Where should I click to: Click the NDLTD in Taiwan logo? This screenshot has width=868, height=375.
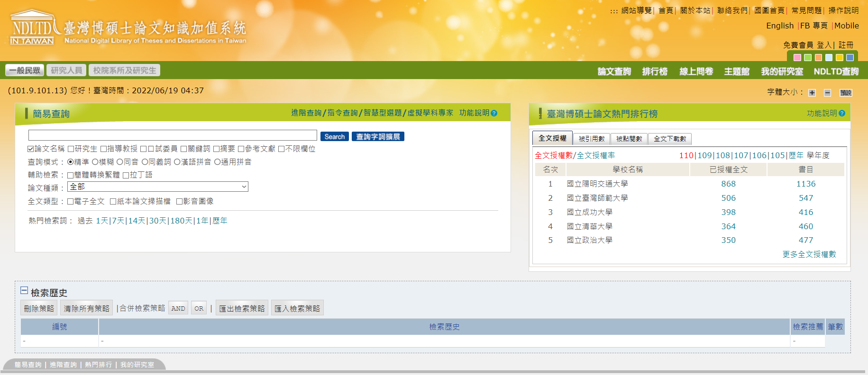click(x=128, y=28)
